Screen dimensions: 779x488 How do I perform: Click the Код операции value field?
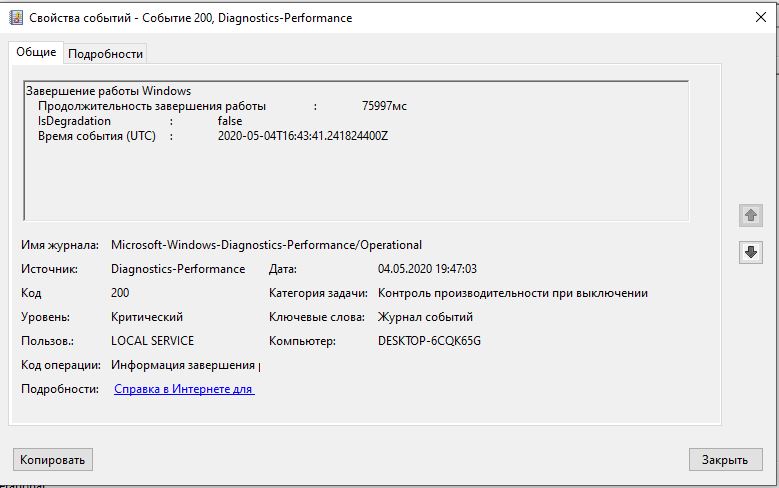184,365
